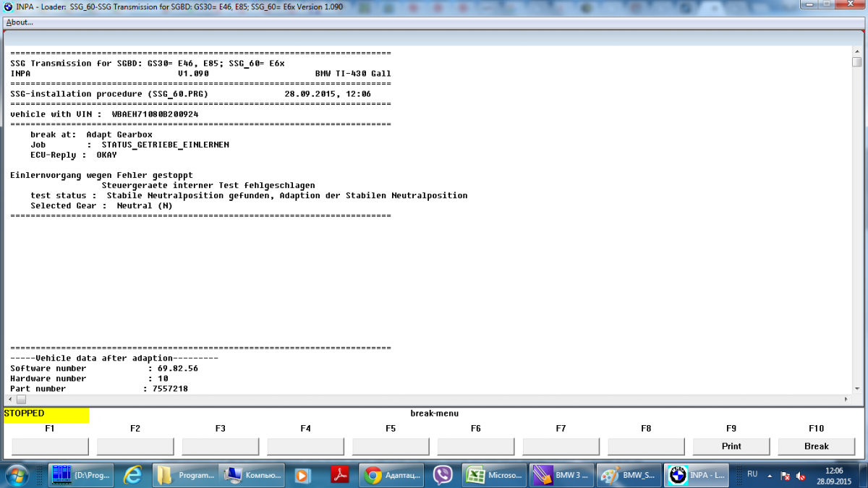
Task: Click the Software number 69.82.56 line
Action: (x=104, y=368)
